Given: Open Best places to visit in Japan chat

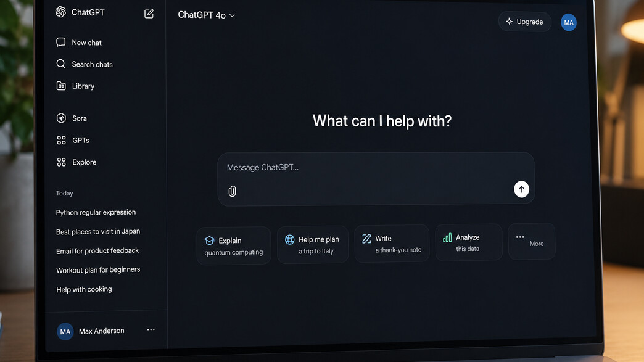Looking at the screenshot, I should tap(97, 231).
